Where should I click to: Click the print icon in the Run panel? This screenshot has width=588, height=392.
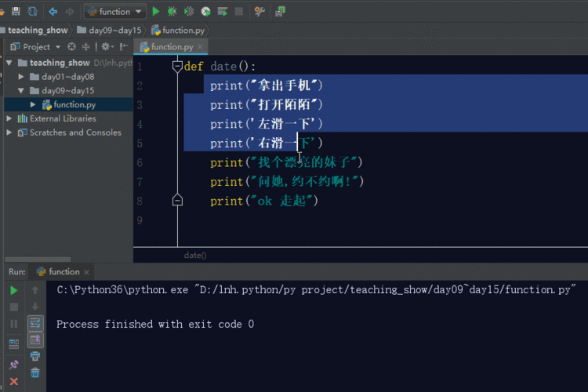35,356
